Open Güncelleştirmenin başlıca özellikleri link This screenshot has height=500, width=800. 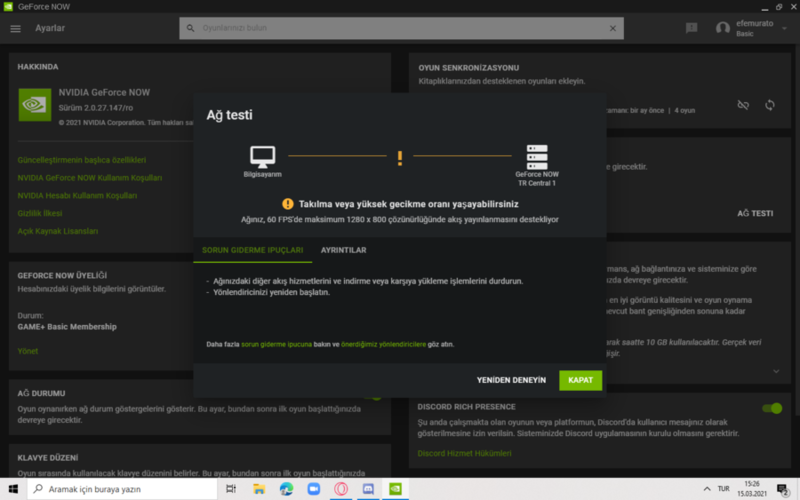[x=82, y=160]
